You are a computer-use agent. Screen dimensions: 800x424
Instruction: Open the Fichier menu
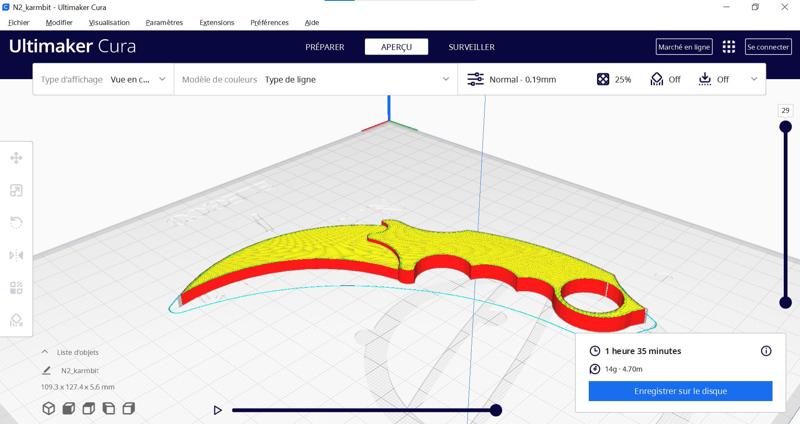(x=19, y=22)
